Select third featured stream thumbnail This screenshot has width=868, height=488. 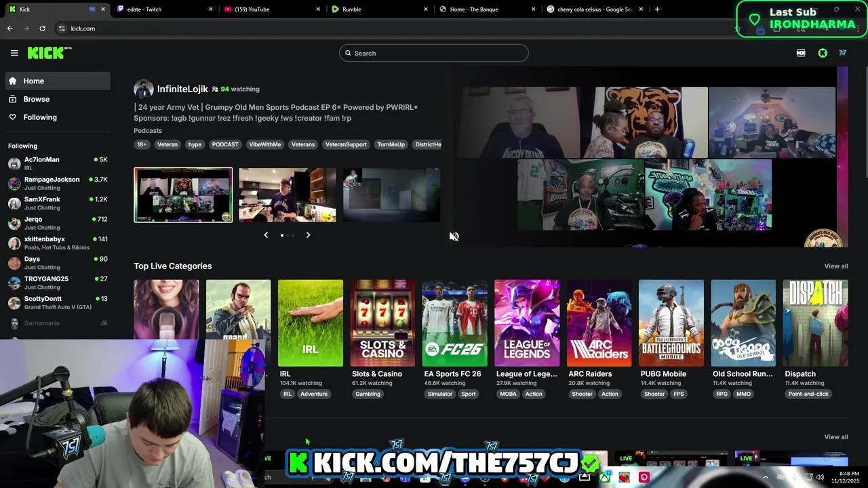(x=391, y=195)
